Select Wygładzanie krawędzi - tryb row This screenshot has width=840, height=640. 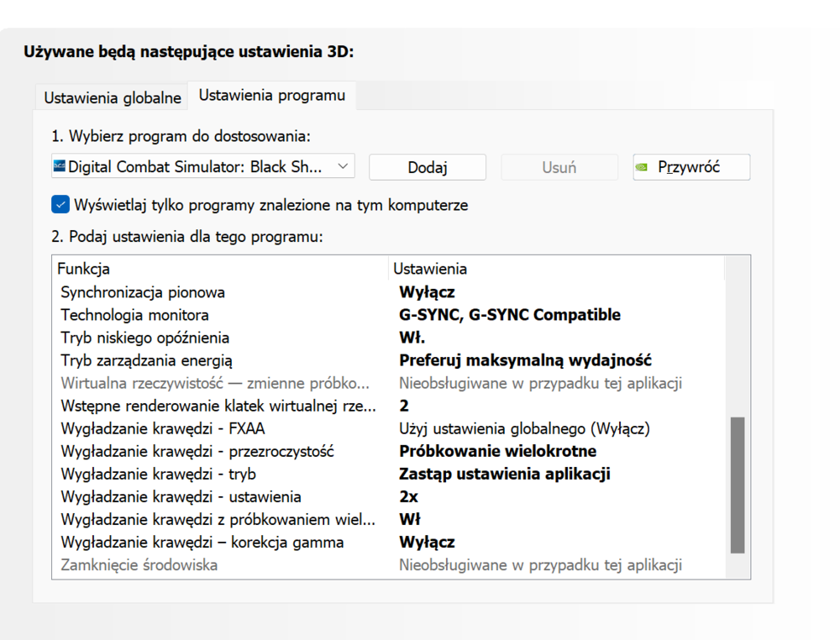pyautogui.click(x=388, y=474)
